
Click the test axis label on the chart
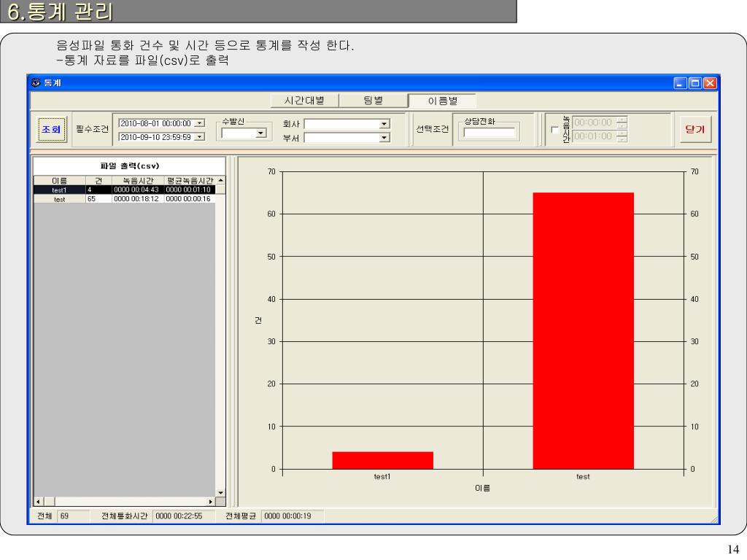pos(583,476)
